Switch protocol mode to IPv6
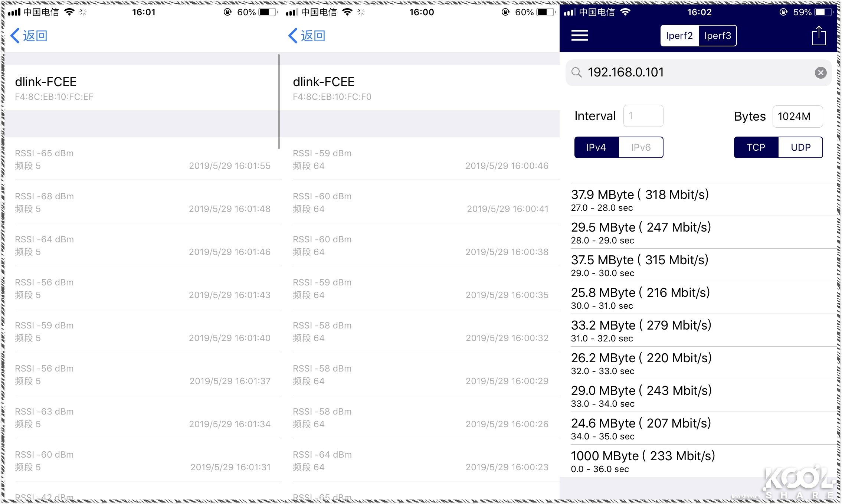The image size is (842, 504). click(640, 147)
